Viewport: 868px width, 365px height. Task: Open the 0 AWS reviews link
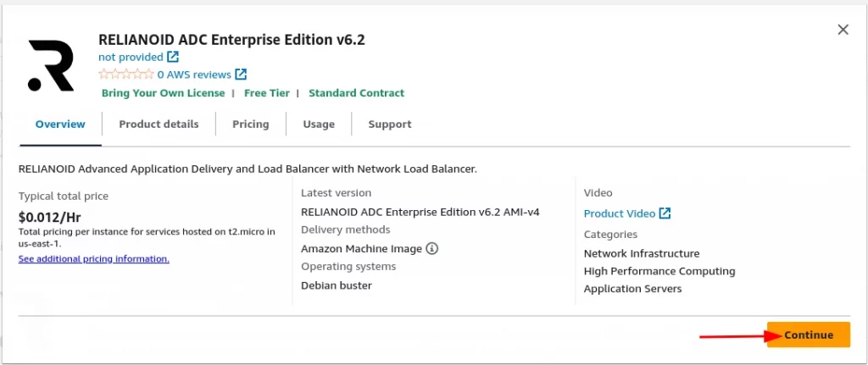pos(194,75)
